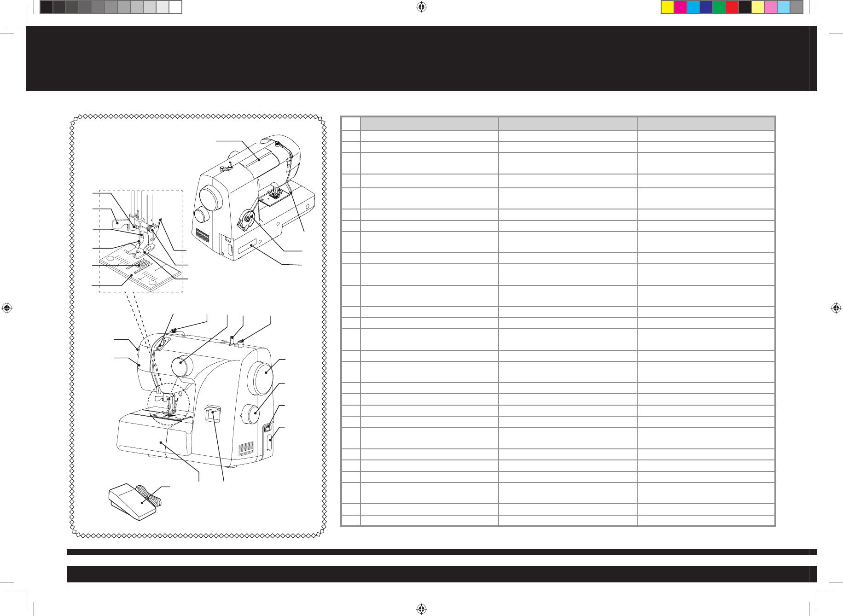This screenshot has width=843, height=616.
Task: Click the registration crosshair at left edge
Action: (x=6, y=308)
